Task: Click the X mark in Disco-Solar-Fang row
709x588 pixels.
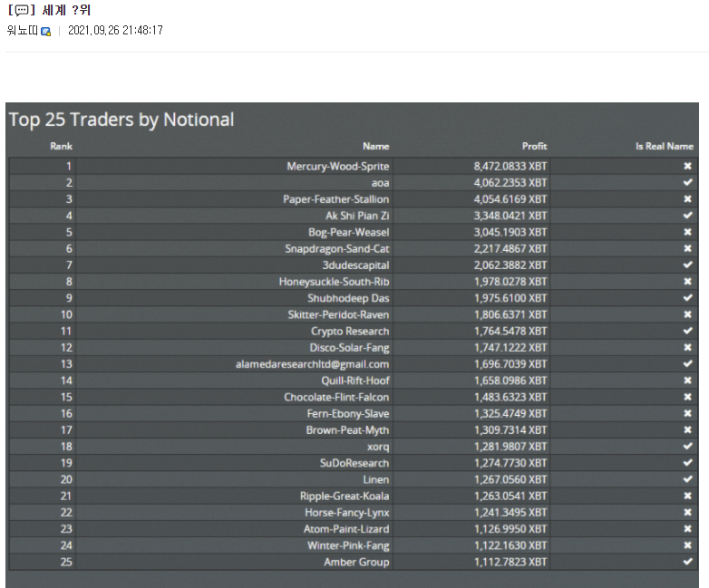Action: 687,347
